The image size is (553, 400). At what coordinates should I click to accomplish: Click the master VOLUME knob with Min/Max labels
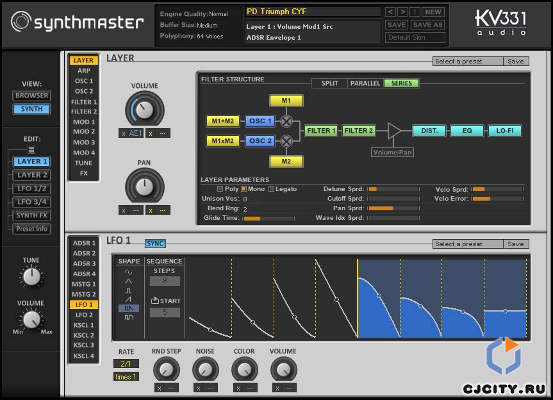(x=31, y=320)
